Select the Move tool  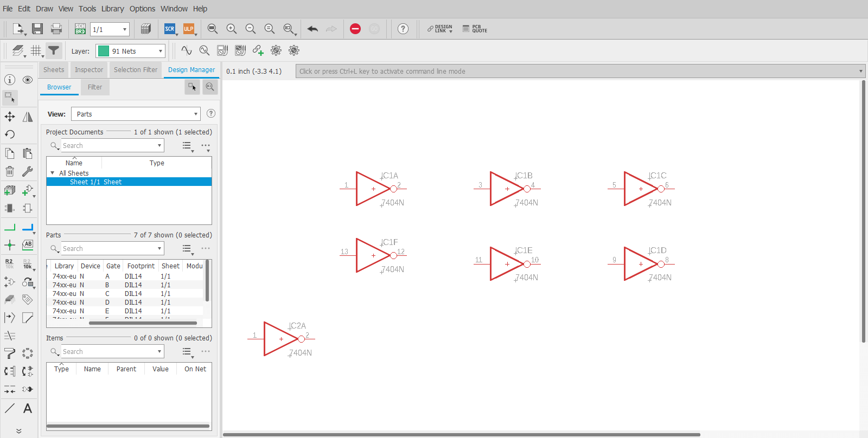point(10,117)
